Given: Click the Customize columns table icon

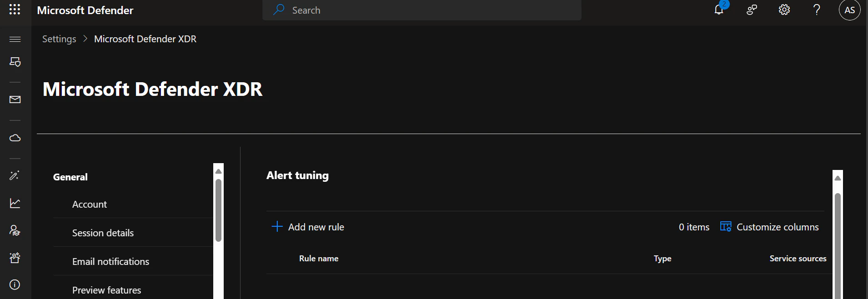Looking at the screenshot, I should click(726, 227).
